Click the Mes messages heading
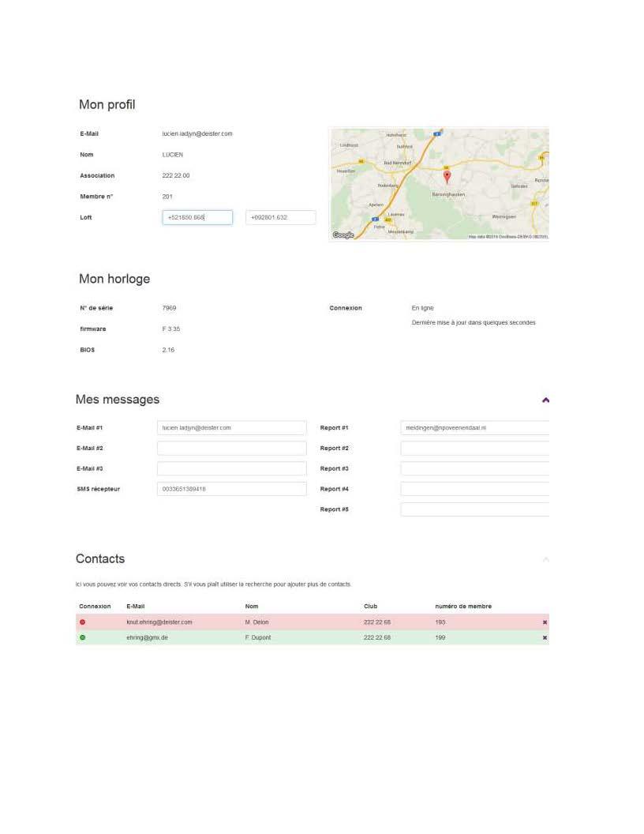Screen dimensions: 644x834 pos(118,400)
